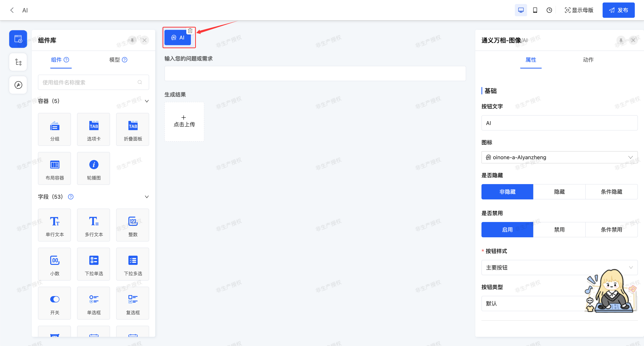The width and height of the screenshot is (644, 346).
Task: Pin the component library panel
Action: click(132, 40)
